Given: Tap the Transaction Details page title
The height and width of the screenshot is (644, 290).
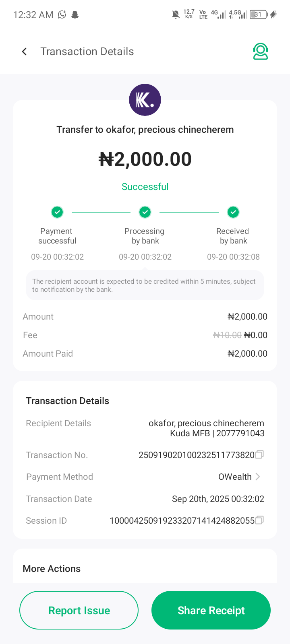Looking at the screenshot, I should click(87, 52).
